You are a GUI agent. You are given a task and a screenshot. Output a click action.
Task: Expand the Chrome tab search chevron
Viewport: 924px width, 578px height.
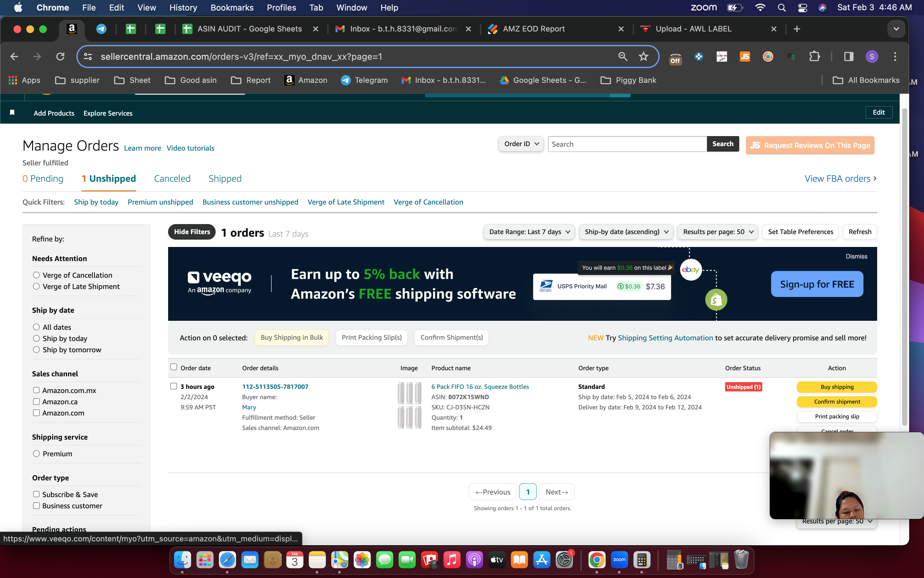tap(896, 29)
